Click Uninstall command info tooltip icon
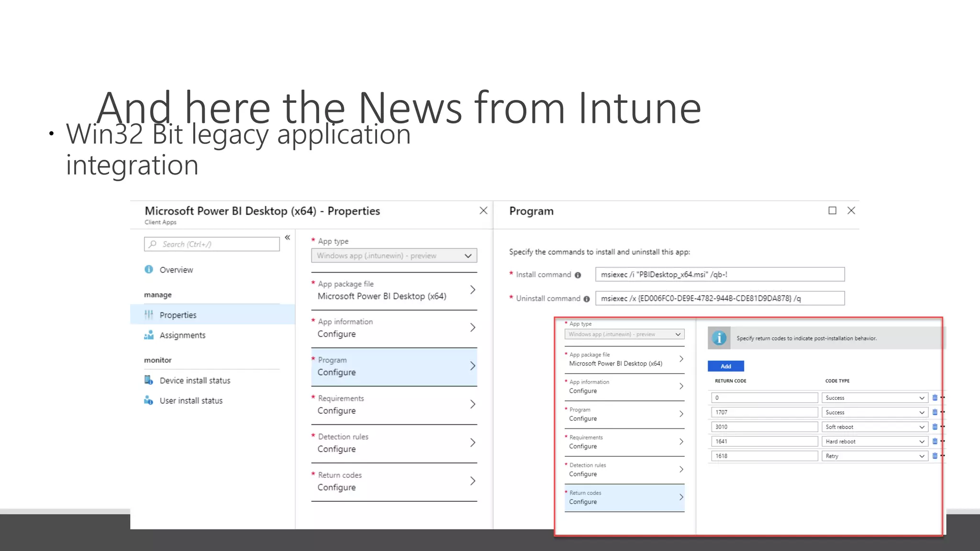This screenshot has height=551, width=980. coord(586,299)
